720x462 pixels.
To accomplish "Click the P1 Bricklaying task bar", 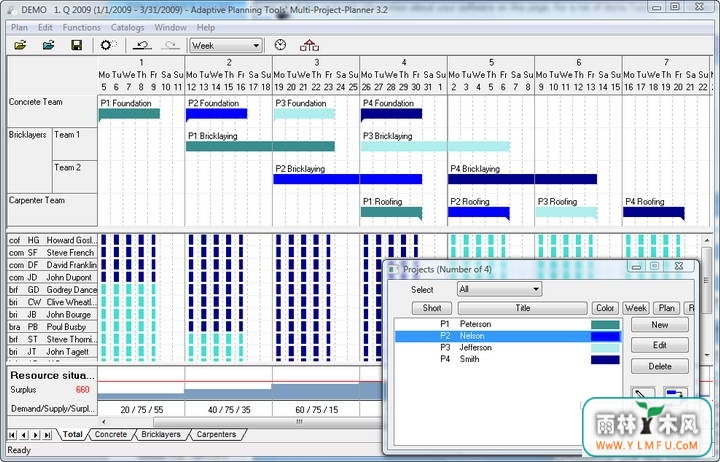I will tap(260, 146).
